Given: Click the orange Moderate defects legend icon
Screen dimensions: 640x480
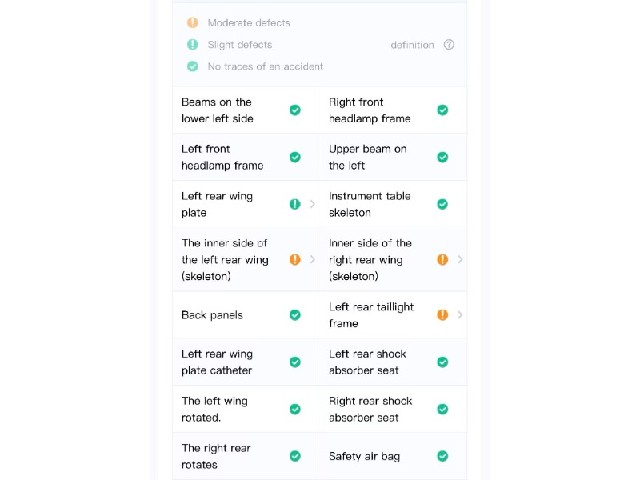Looking at the screenshot, I should [193, 22].
